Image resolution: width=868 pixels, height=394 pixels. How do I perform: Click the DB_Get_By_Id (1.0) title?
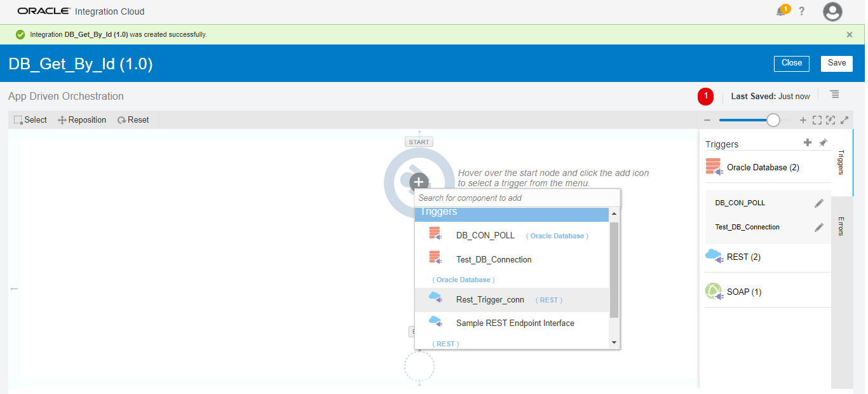(81, 64)
